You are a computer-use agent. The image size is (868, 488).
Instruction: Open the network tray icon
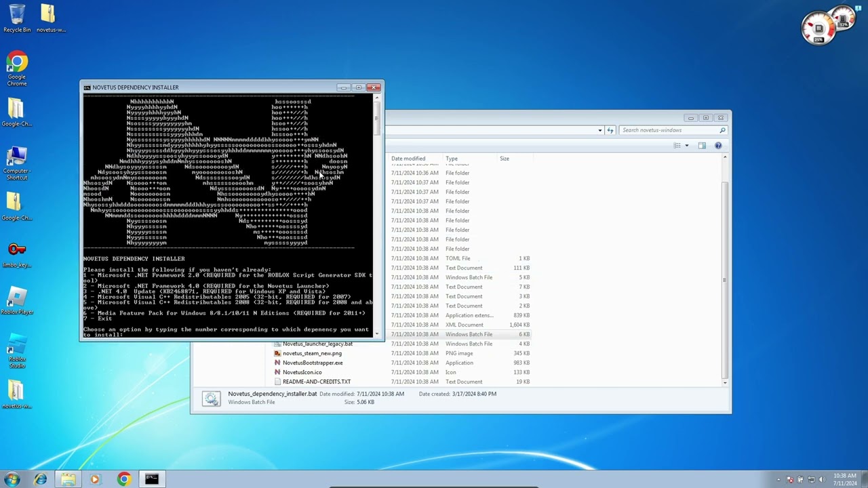811,480
